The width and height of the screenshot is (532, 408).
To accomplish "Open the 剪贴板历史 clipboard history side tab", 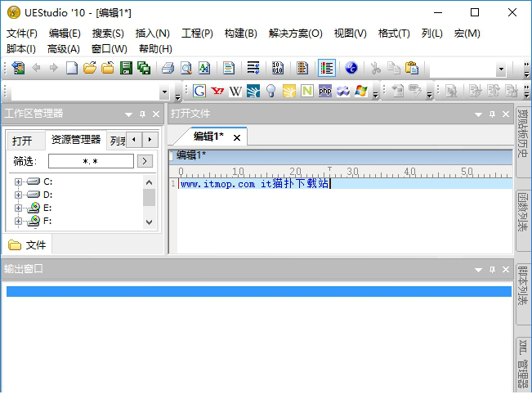I will click(523, 141).
